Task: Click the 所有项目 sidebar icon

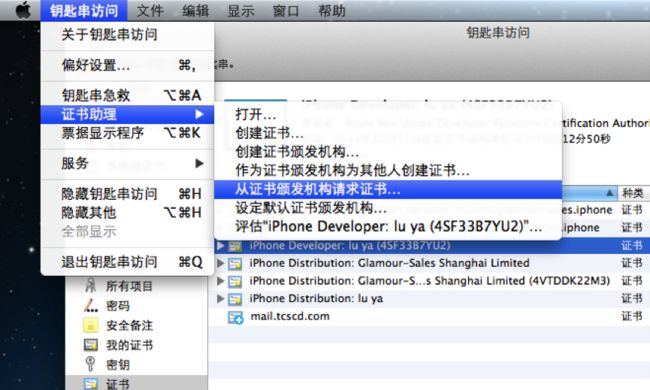Action: pos(90,286)
